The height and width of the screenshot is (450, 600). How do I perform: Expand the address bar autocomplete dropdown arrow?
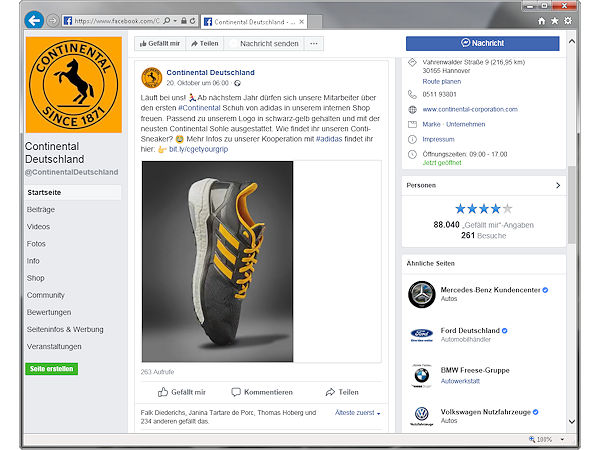(175, 21)
